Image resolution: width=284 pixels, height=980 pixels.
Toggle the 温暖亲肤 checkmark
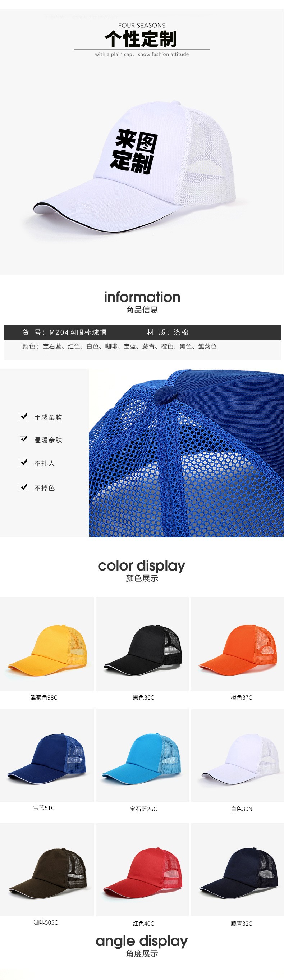(x=24, y=439)
